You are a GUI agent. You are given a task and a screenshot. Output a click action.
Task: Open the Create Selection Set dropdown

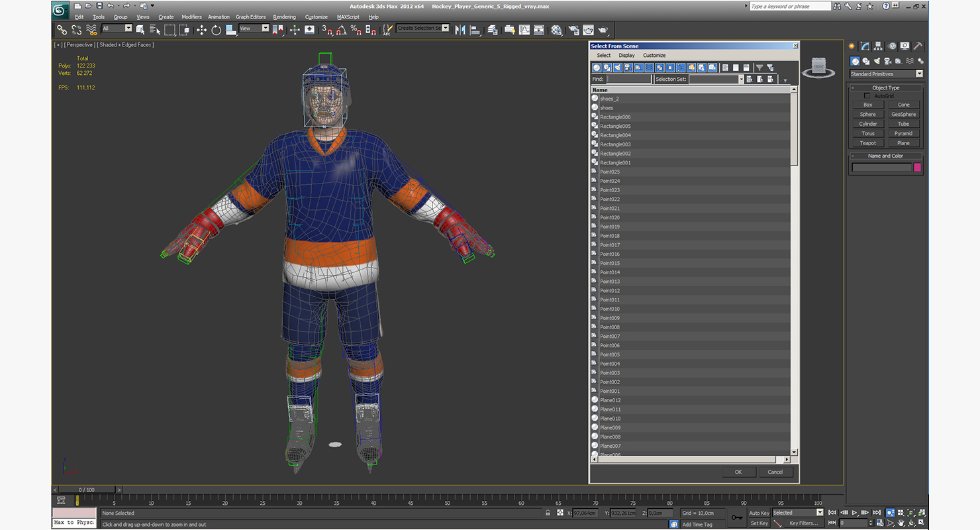point(422,28)
